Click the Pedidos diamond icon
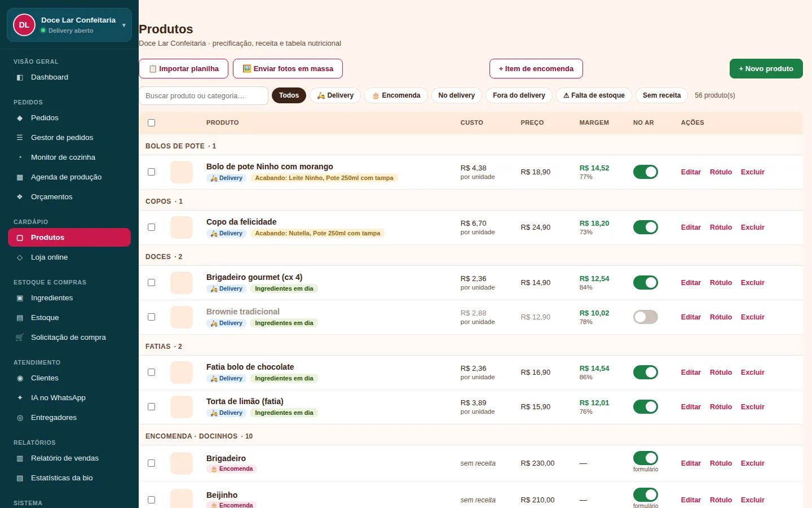Viewport: 812px width, 508px height. click(x=20, y=118)
